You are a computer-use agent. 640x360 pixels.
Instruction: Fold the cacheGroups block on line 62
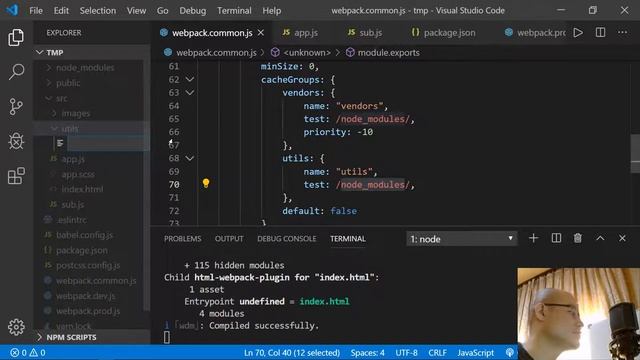(x=190, y=80)
